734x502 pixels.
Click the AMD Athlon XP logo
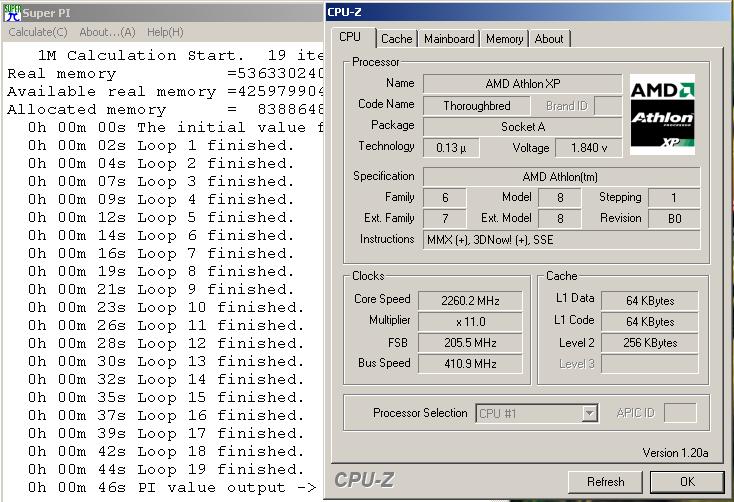pos(662,116)
